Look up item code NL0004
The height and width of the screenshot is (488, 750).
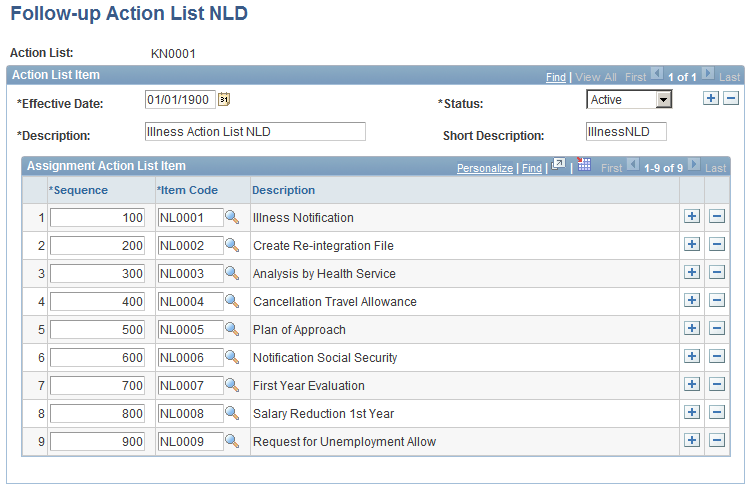click(x=232, y=301)
